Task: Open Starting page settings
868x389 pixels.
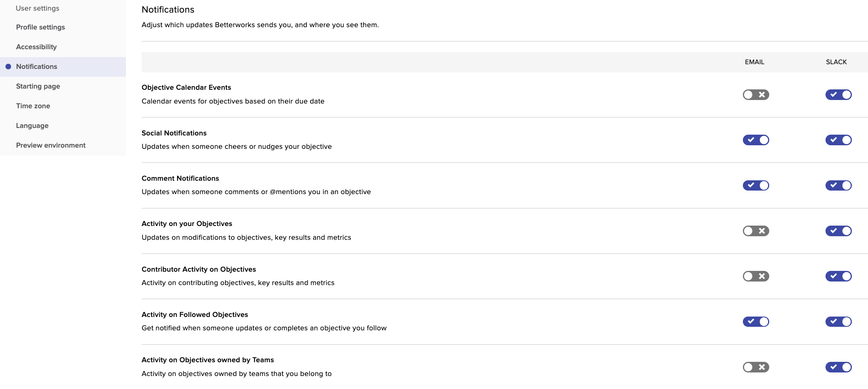Action: pyautogui.click(x=63, y=86)
